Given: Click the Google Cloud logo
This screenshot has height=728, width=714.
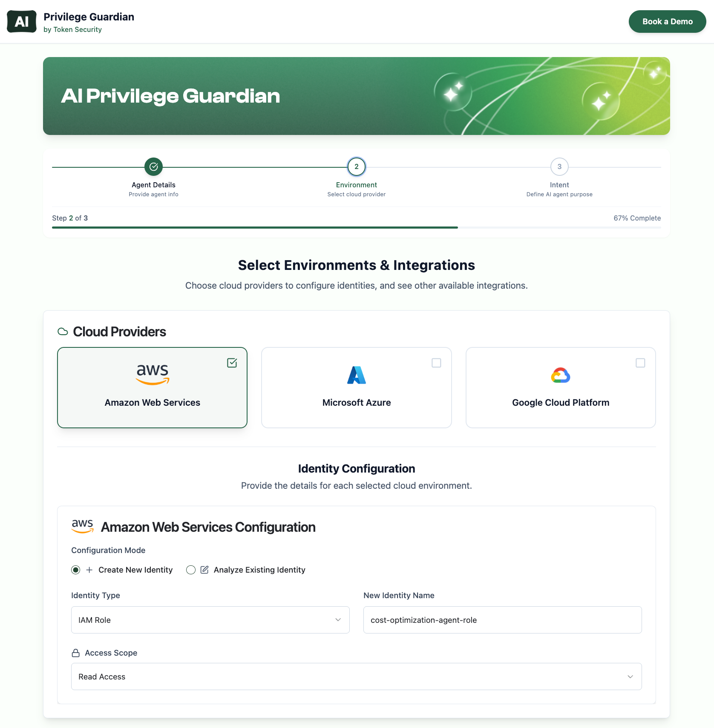Looking at the screenshot, I should tap(561, 375).
